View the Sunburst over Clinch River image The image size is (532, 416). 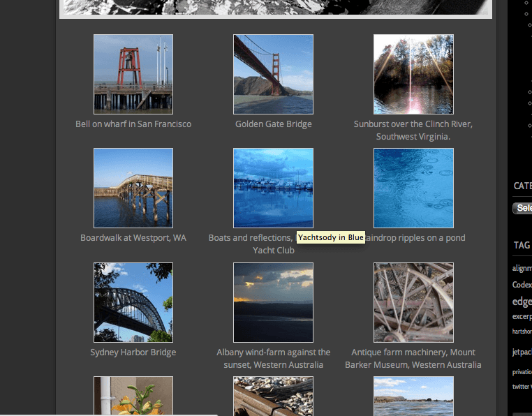[413, 74]
